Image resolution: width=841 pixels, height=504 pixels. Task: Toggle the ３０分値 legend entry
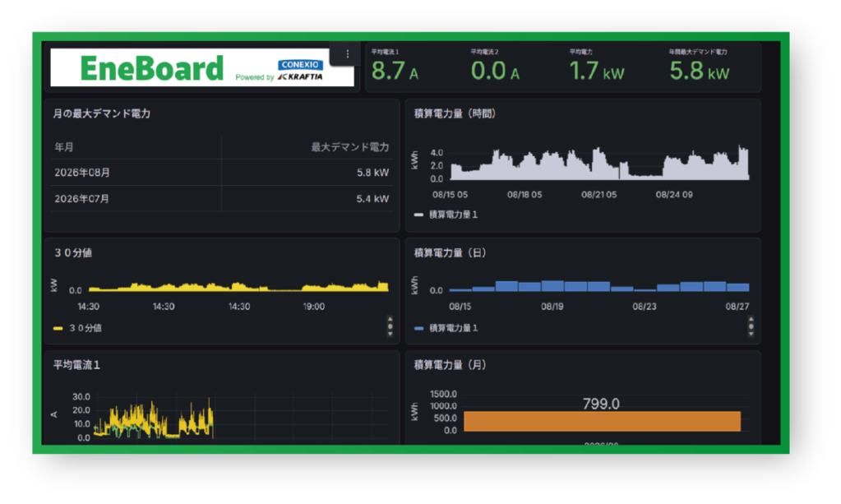[85, 328]
